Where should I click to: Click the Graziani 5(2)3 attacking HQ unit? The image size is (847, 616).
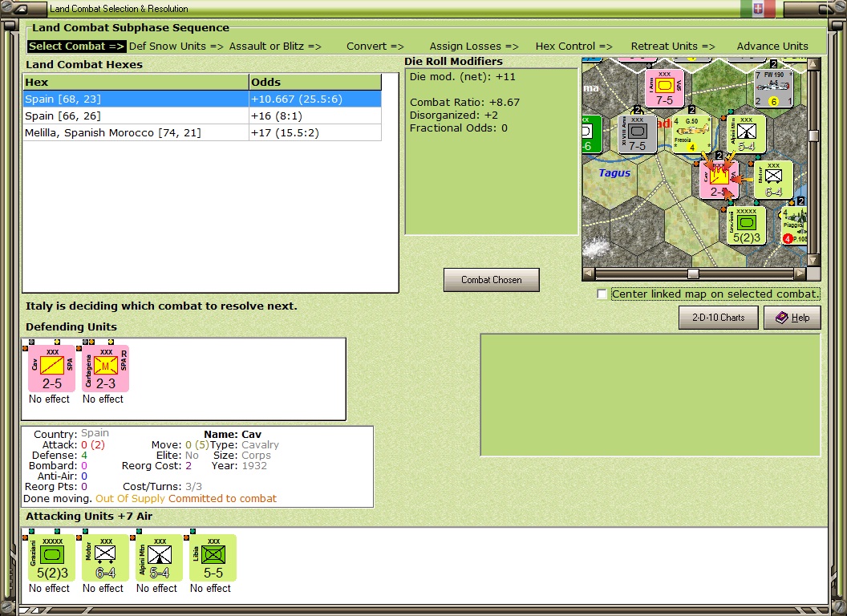(52, 557)
